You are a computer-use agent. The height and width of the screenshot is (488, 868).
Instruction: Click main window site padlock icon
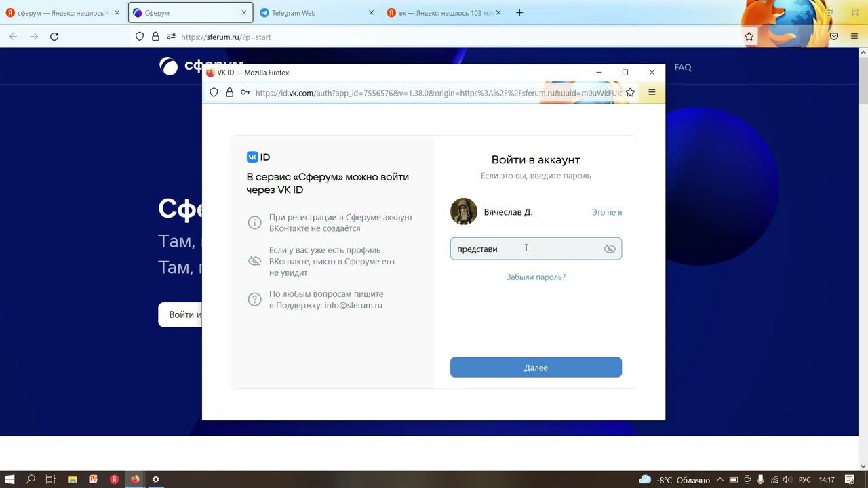coord(155,37)
